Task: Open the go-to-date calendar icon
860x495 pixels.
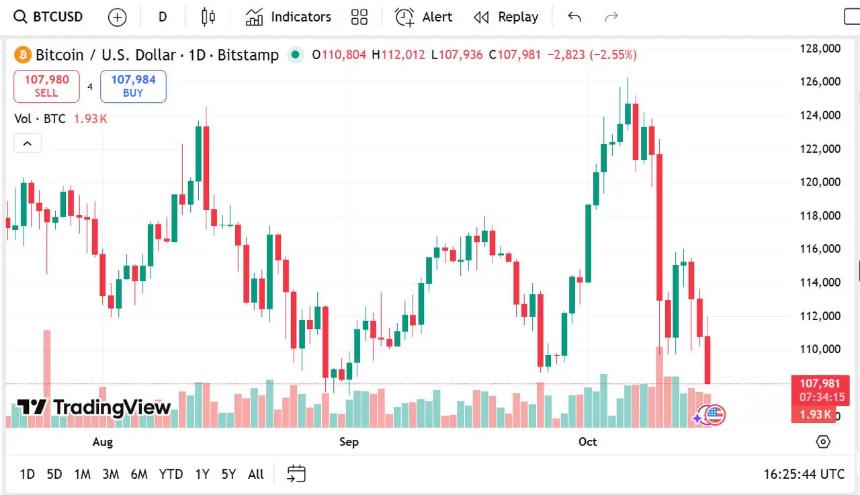Action: [x=296, y=474]
